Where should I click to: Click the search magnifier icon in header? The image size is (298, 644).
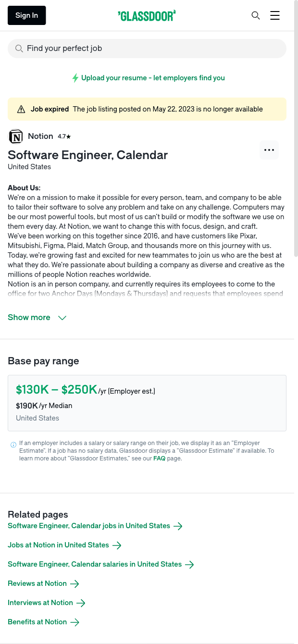(256, 15)
